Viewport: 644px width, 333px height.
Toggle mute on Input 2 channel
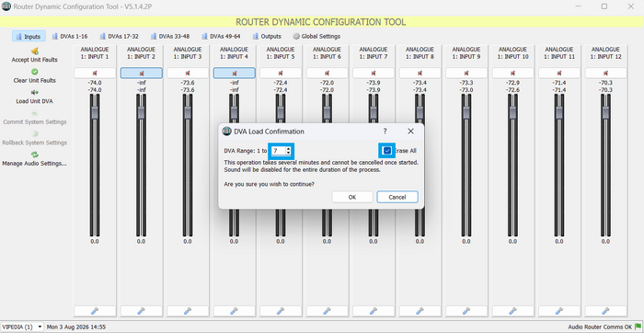tap(142, 73)
